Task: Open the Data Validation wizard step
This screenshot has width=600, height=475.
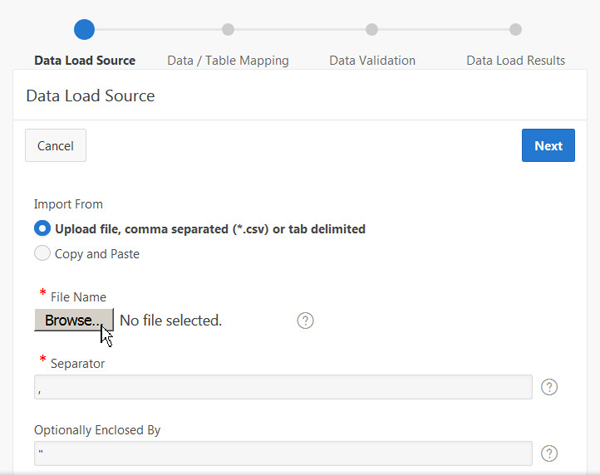Action: click(372, 60)
